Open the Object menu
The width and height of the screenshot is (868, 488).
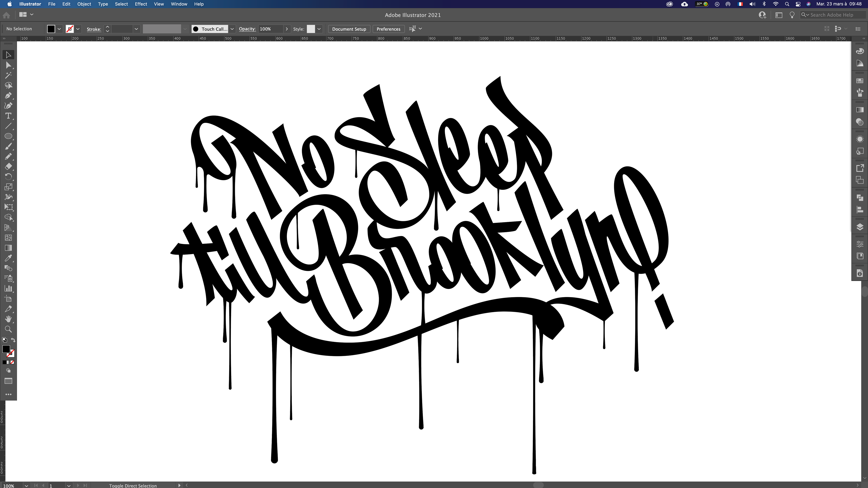tap(84, 4)
